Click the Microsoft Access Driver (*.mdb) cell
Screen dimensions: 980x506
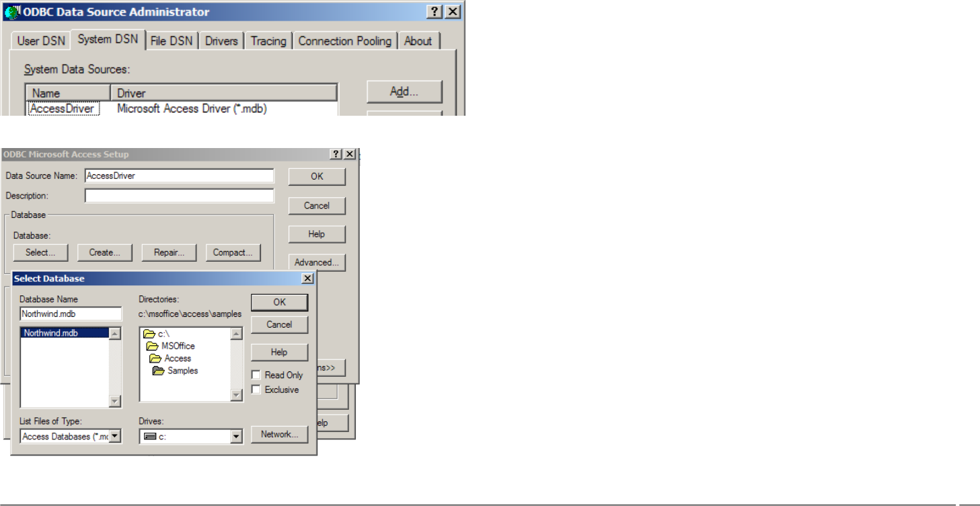[192, 108]
